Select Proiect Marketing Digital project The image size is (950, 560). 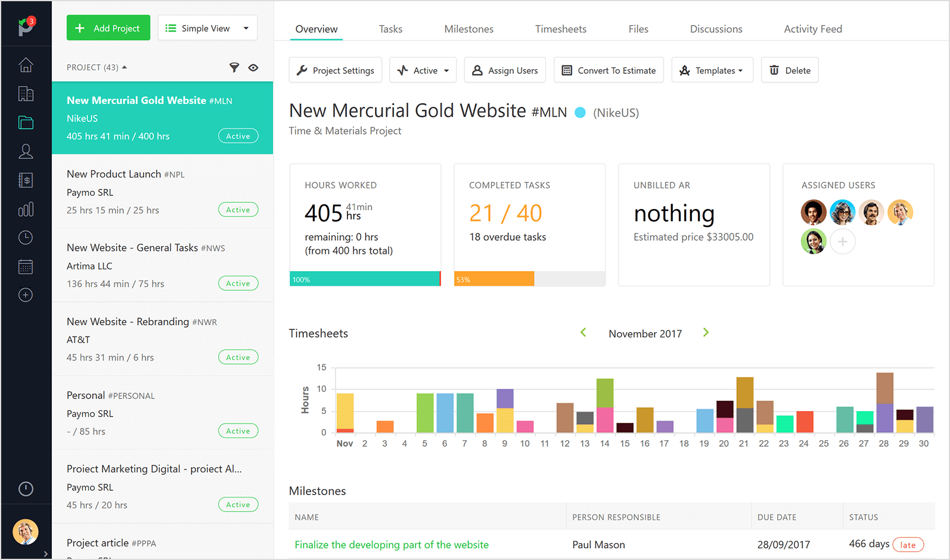[x=162, y=486]
